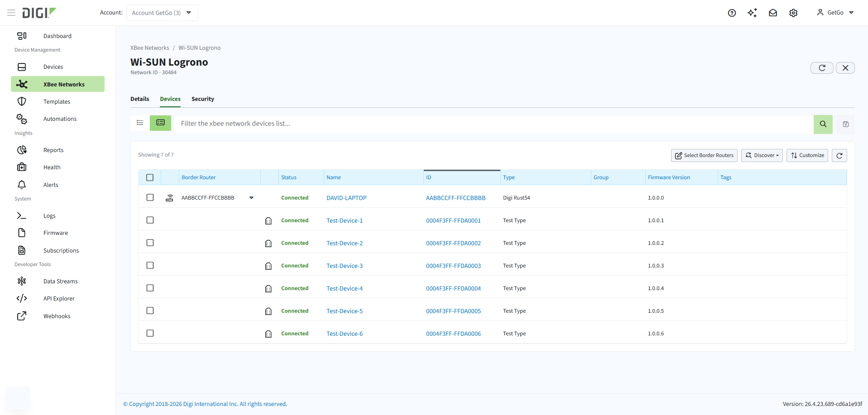Screen dimensions: 868x415
Task: Check the Test-Device-3 row checkbox
Action: [x=150, y=265]
